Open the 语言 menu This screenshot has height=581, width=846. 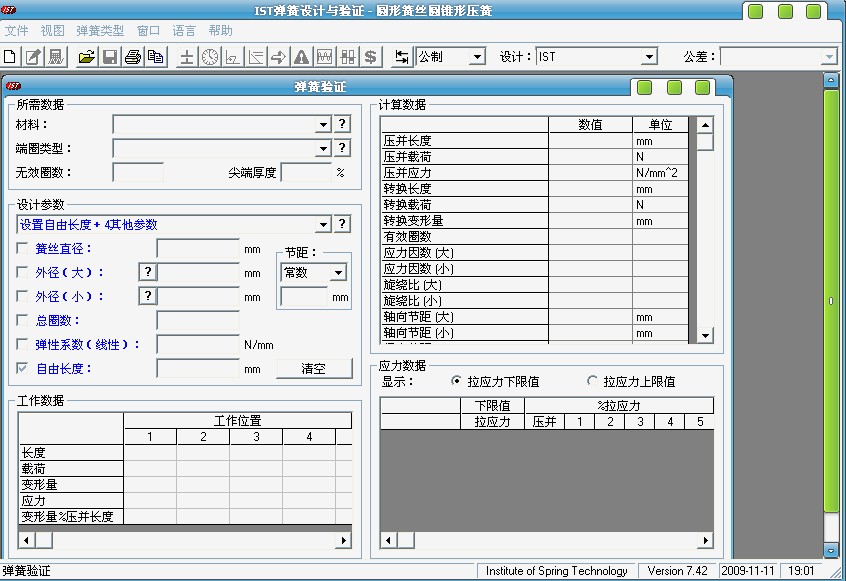(184, 31)
